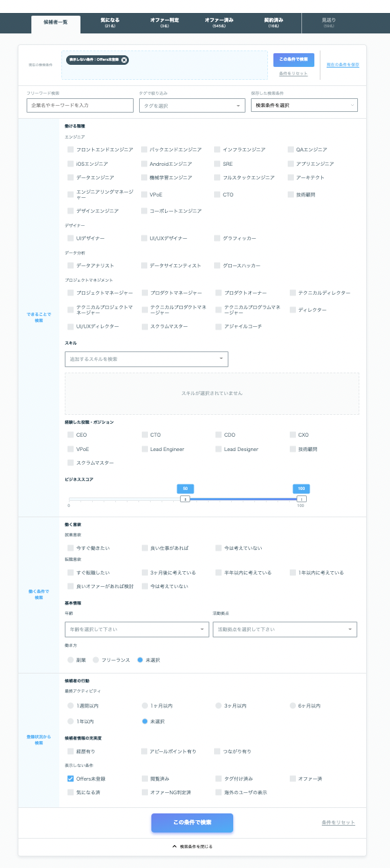Check the CTO experienced position checkbox
Viewport: 390px width, 868px height.
click(x=145, y=435)
